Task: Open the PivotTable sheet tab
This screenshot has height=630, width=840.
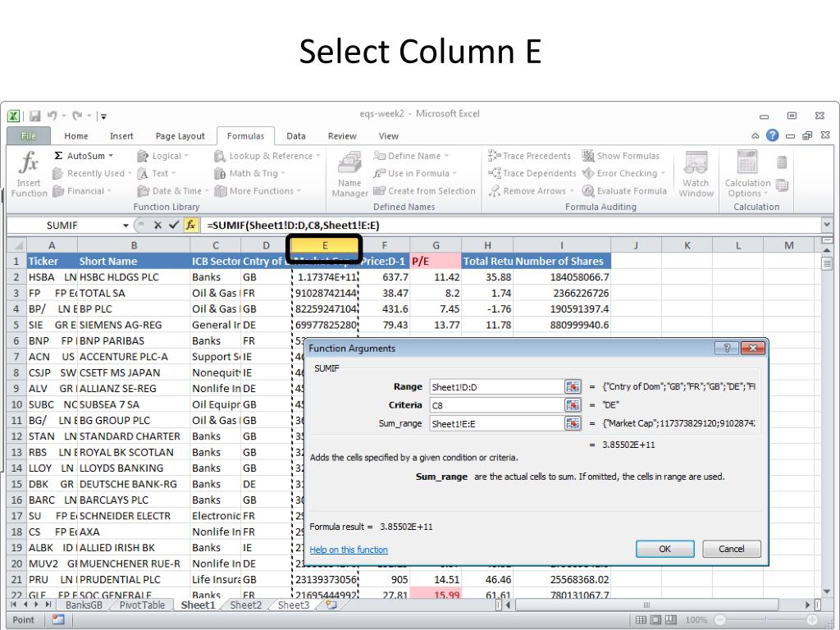Action: pyautogui.click(x=142, y=605)
